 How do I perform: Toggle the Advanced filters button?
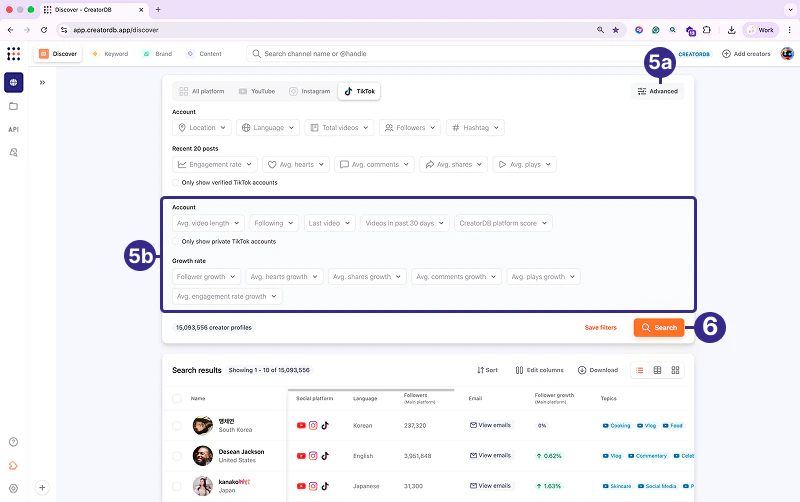[658, 91]
